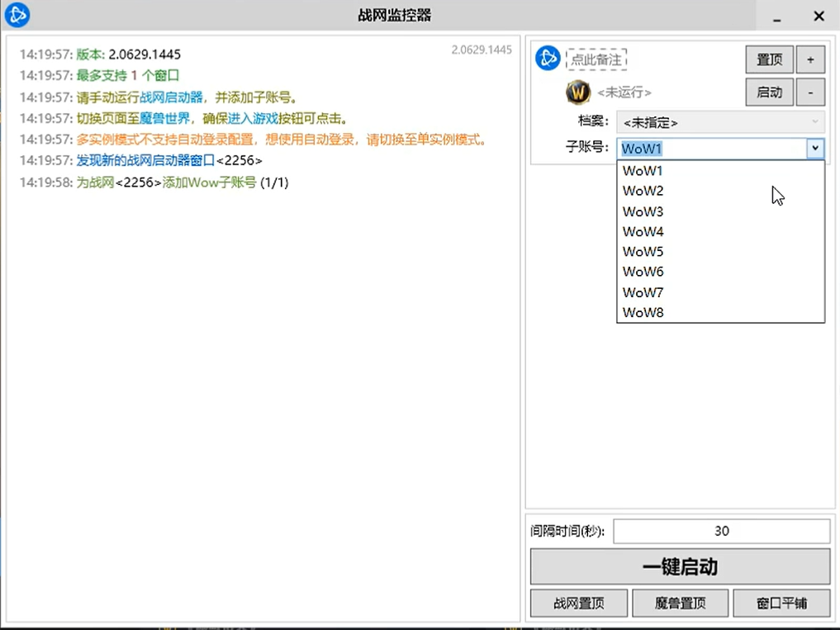
Task: Click the 启动 button
Action: point(769,92)
